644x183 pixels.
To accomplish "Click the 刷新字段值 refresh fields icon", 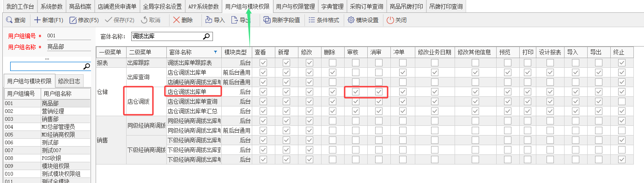I will (267, 20).
